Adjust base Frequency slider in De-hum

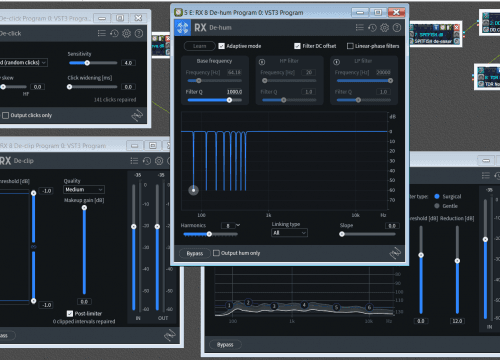tap(214, 81)
